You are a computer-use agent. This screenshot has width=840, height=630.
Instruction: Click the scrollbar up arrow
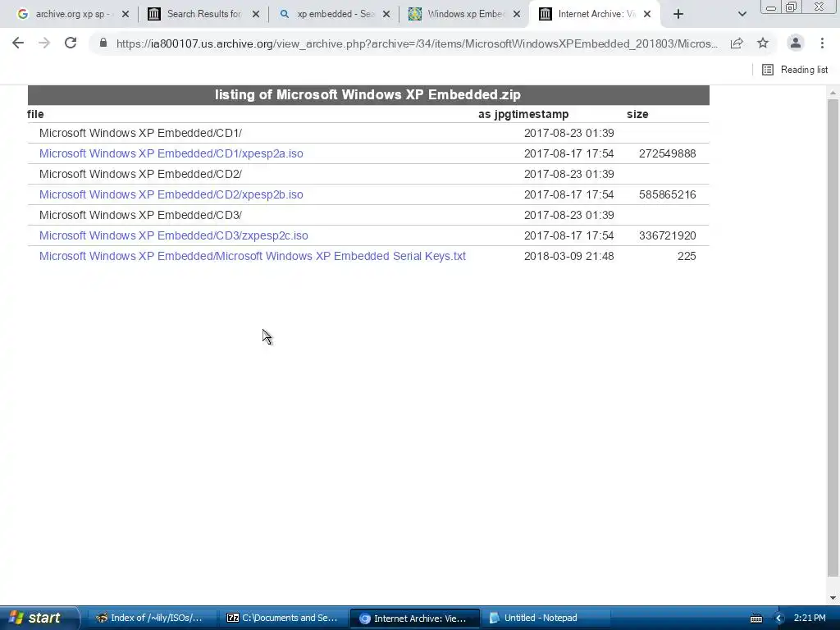(x=833, y=92)
